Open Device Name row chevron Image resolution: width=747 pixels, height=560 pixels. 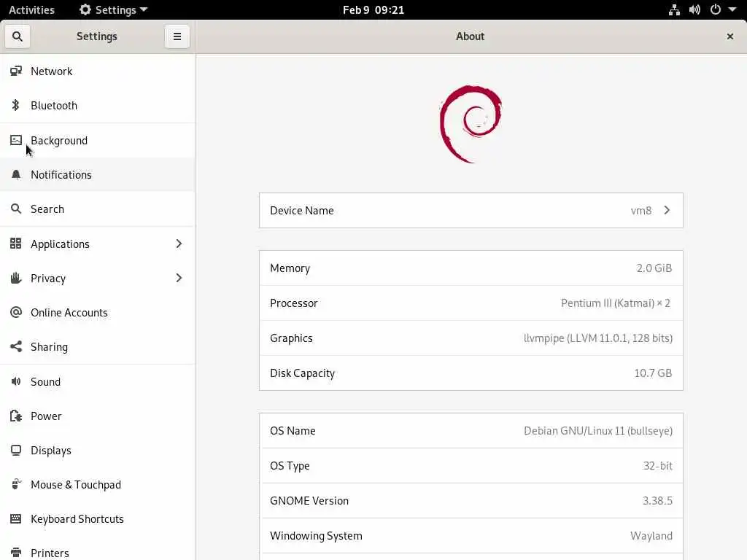(x=667, y=210)
